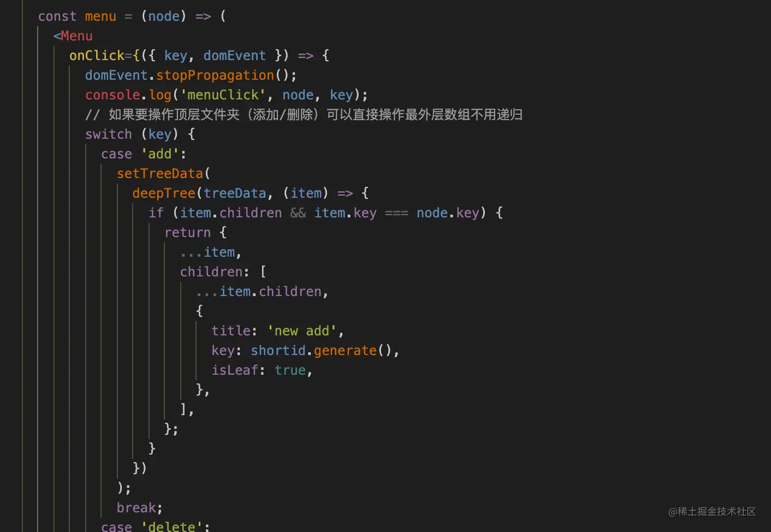This screenshot has width=771, height=532.
Task: Click the 'menuClick' string literal
Action: pyautogui.click(x=223, y=95)
